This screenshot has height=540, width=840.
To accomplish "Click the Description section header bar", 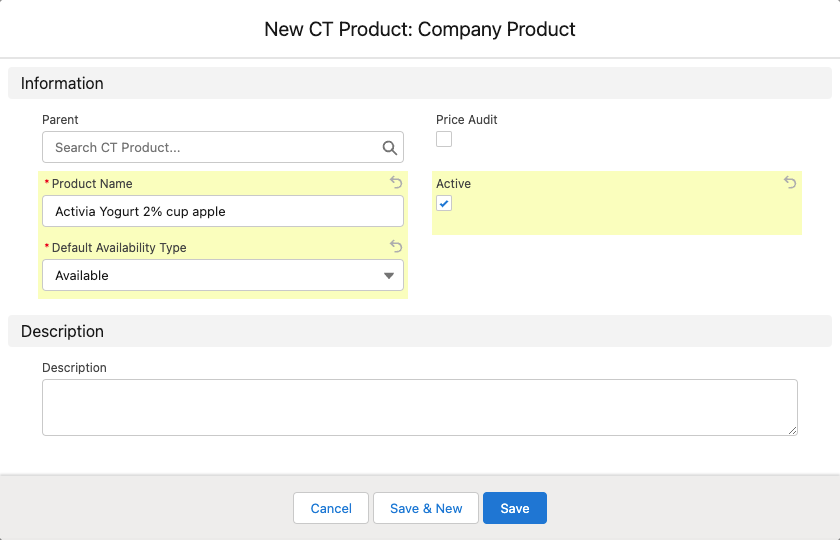I will pyautogui.click(x=420, y=331).
